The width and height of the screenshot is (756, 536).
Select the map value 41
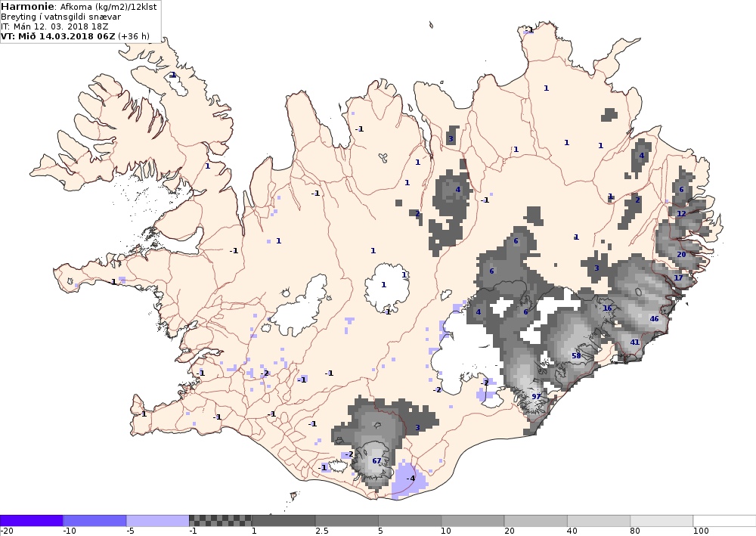pos(635,342)
